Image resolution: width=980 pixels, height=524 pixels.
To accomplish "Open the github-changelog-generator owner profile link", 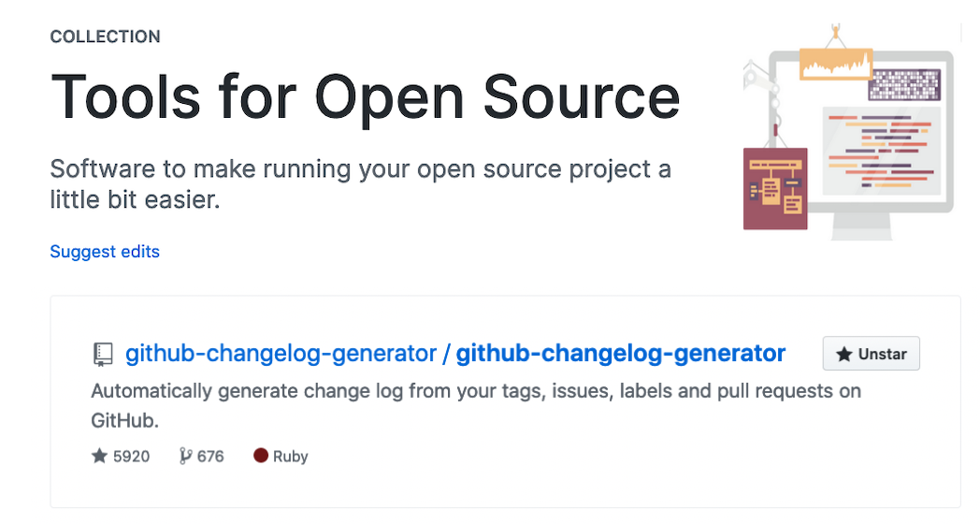I will pyautogui.click(x=281, y=354).
